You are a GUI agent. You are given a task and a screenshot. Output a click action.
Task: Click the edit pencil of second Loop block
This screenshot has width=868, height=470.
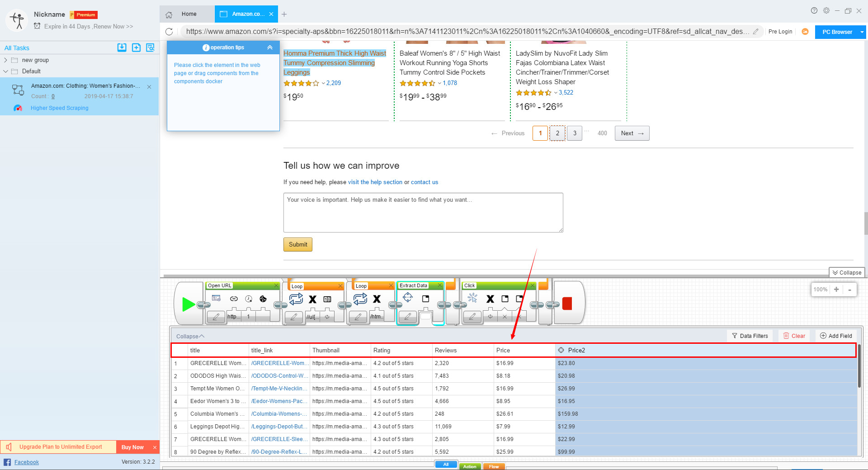pos(358,317)
